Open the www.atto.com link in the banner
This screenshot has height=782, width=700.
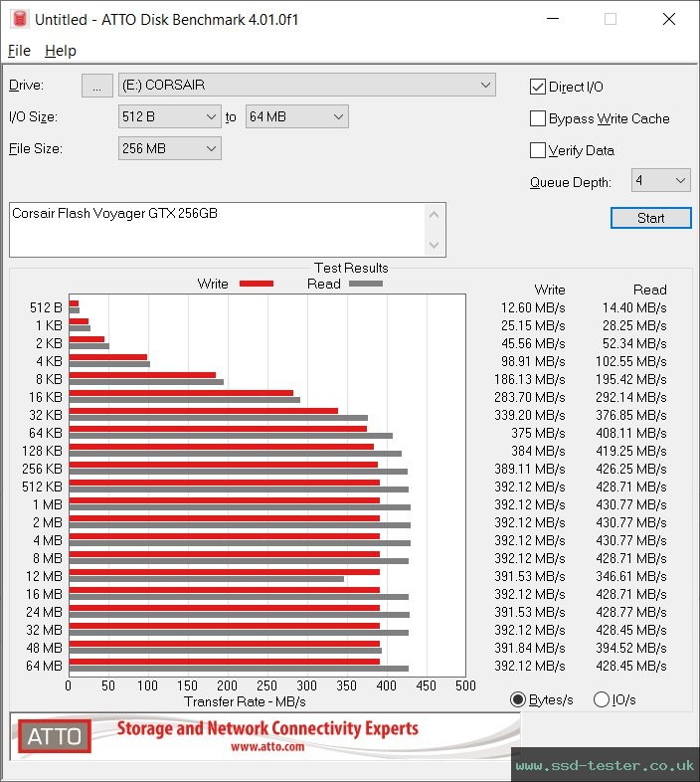(267, 746)
